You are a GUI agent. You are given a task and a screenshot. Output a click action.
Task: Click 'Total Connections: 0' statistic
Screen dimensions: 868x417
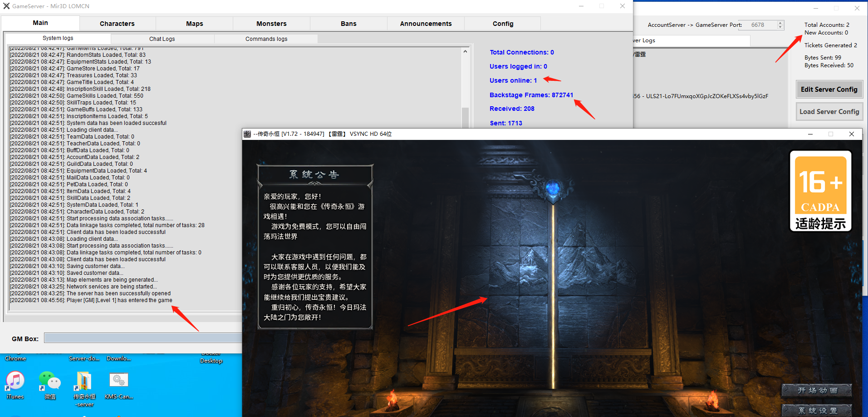522,52
